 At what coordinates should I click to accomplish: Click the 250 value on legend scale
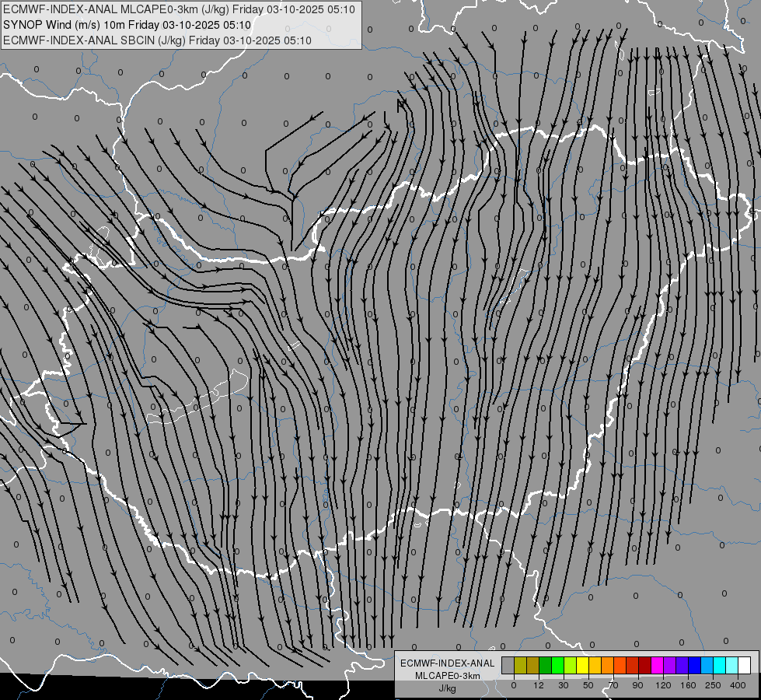pyautogui.click(x=713, y=685)
